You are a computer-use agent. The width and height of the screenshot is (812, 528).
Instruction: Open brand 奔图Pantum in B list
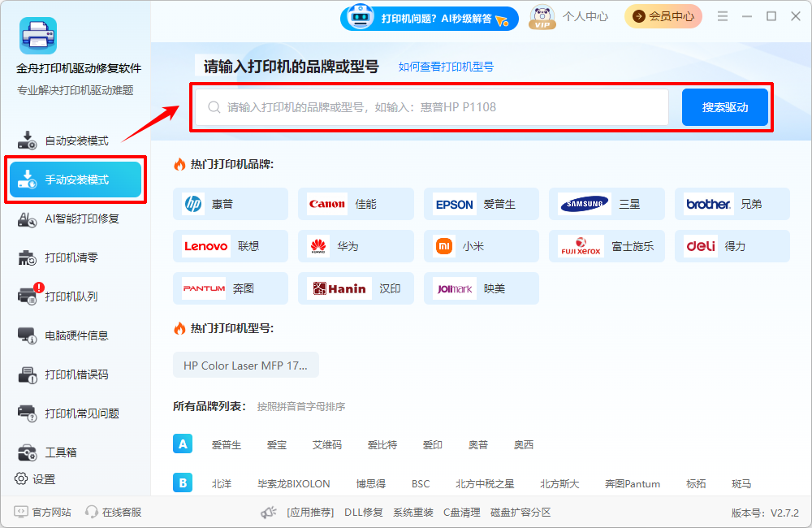pos(633,484)
